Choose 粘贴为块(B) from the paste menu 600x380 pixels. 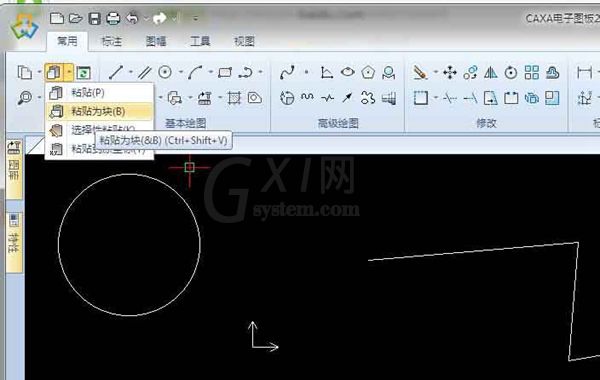(x=99, y=111)
